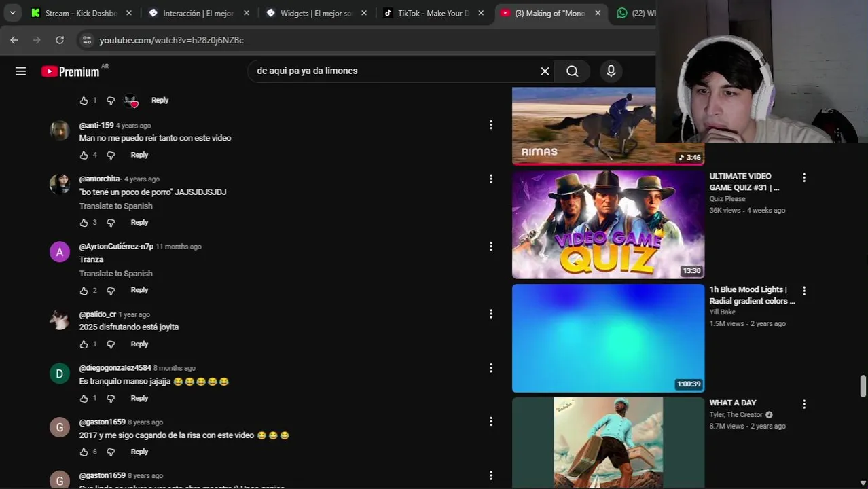Dislike the '2017 y me sigo cagando' comment

point(111,452)
